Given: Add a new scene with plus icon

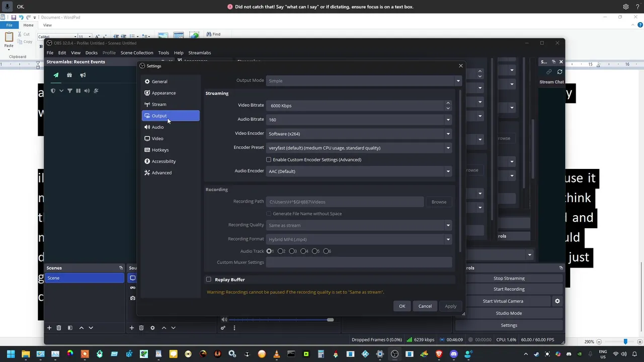Looking at the screenshot, I should click(x=49, y=328).
